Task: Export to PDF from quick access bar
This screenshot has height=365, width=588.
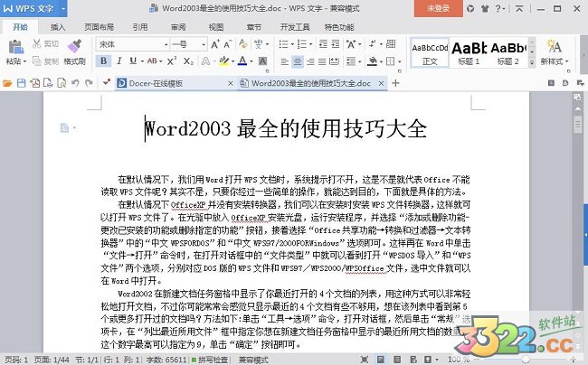Action: [x=35, y=83]
